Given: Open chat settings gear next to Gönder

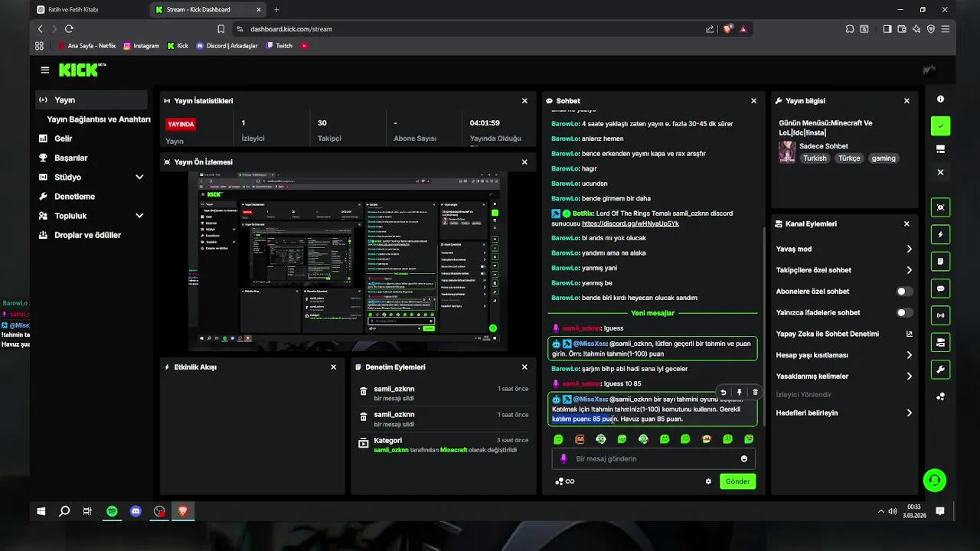Looking at the screenshot, I should pos(708,481).
